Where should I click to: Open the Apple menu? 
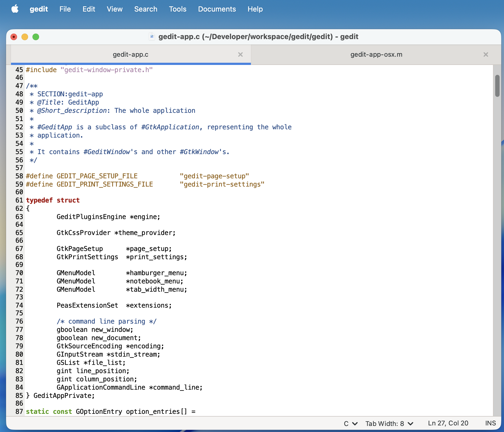pyautogui.click(x=15, y=9)
